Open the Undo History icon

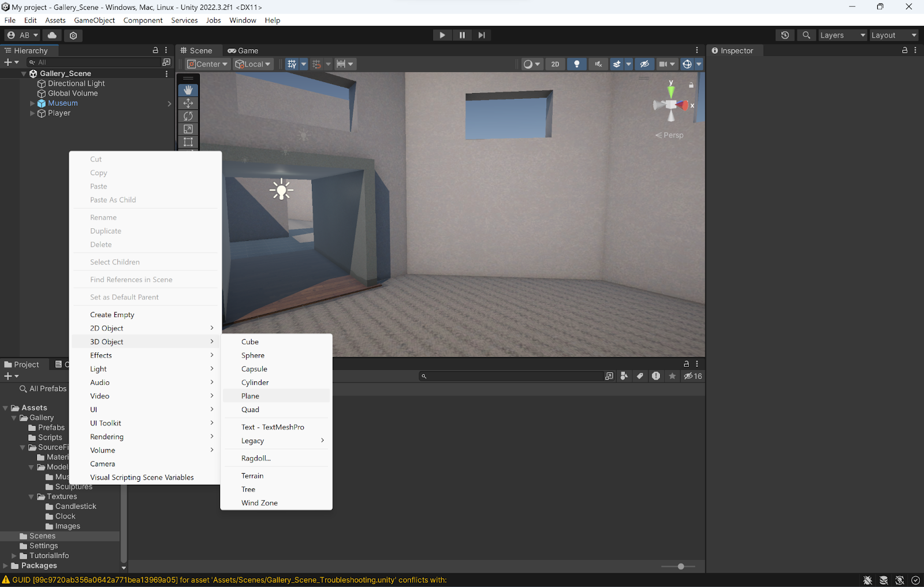(785, 35)
